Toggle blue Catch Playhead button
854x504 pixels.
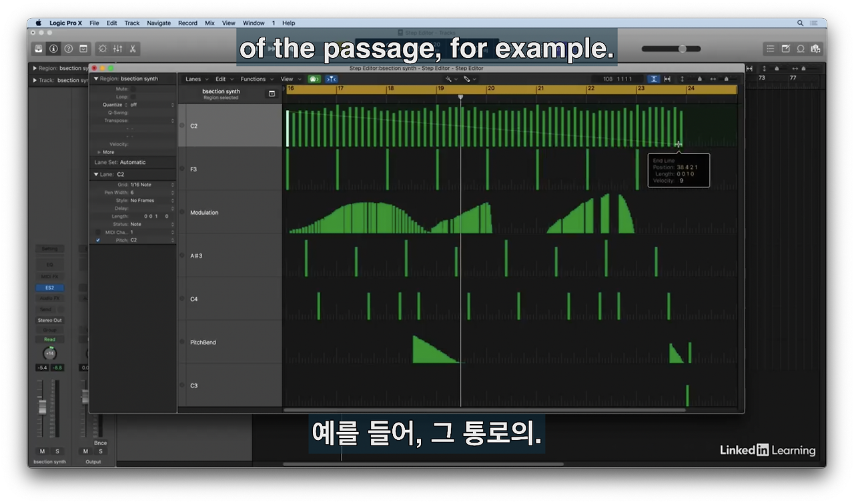click(x=331, y=79)
